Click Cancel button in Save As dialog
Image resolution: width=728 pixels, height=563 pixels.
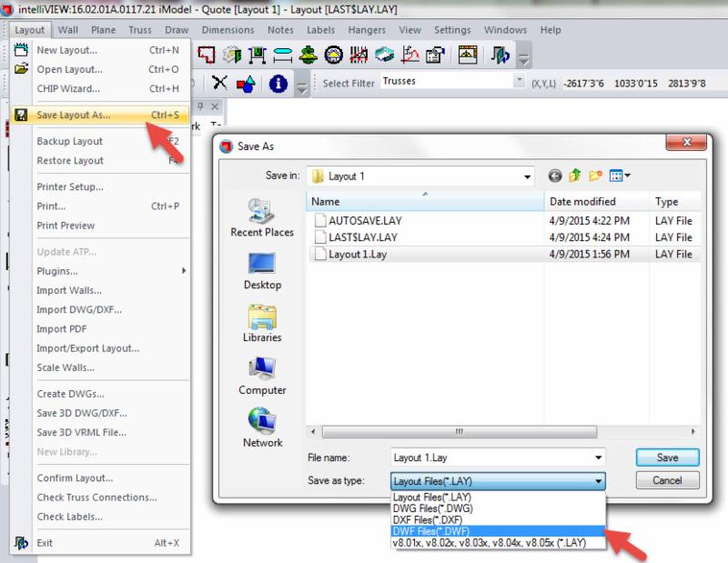668,480
